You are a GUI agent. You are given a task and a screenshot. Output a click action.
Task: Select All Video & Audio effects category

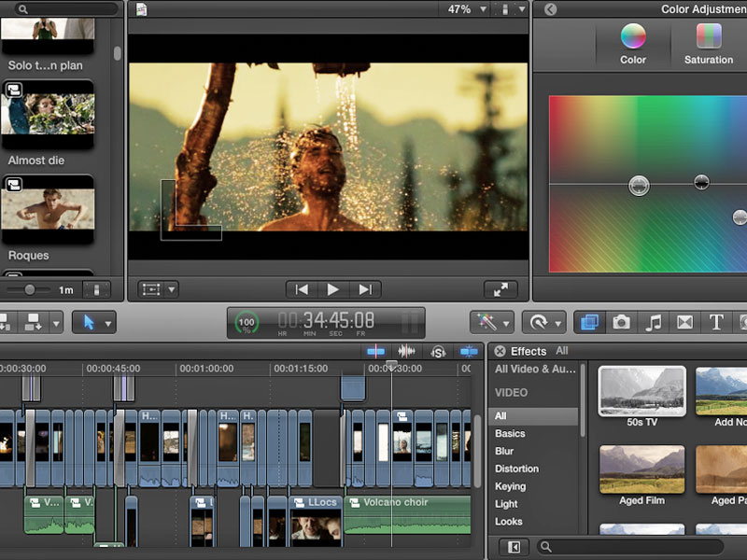pyautogui.click(x=534, y=369)
